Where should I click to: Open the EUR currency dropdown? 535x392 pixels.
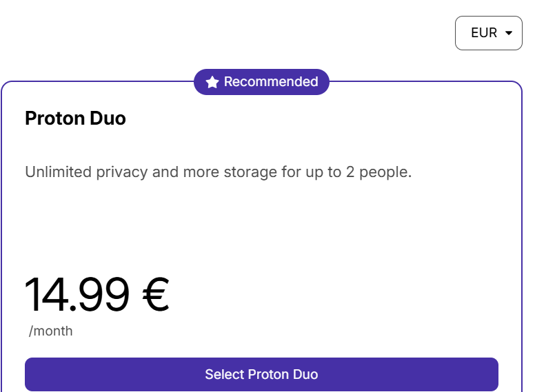[489, 33]
